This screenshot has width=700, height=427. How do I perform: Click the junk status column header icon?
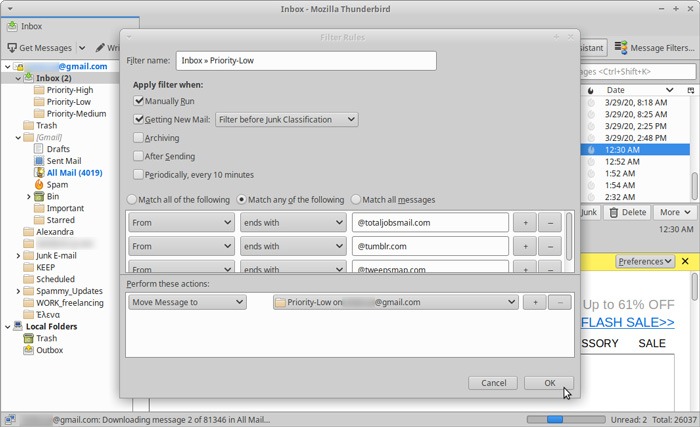point(591,90)
